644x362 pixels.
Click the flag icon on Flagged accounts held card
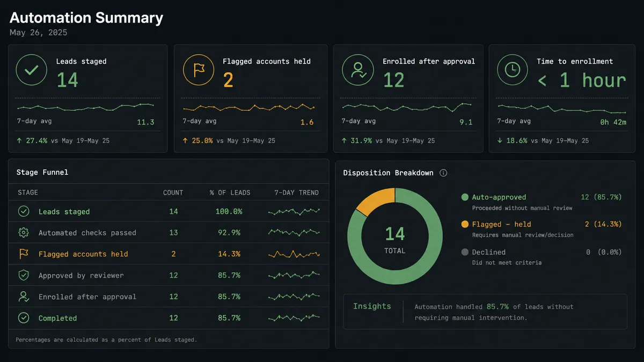pyautogui.click(x=199, y=70)
